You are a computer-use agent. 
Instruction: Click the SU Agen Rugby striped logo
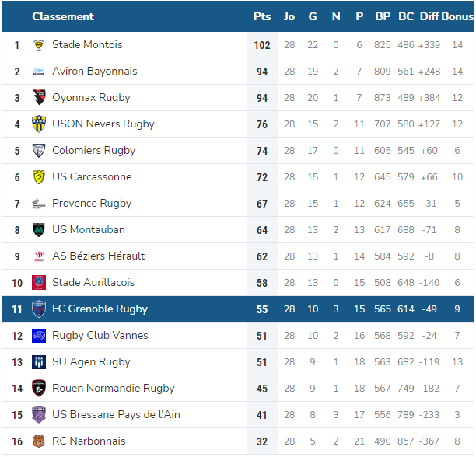(x=39, y=362)
